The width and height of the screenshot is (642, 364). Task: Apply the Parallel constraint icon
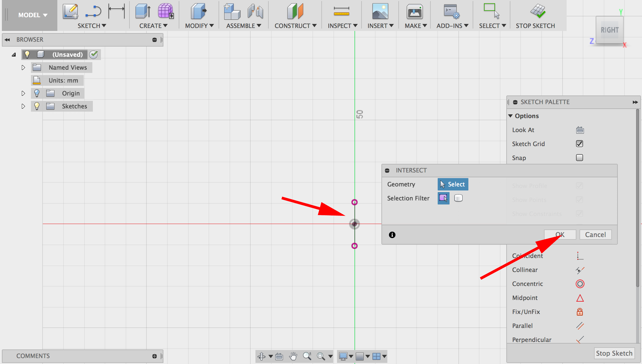(580, 326)
